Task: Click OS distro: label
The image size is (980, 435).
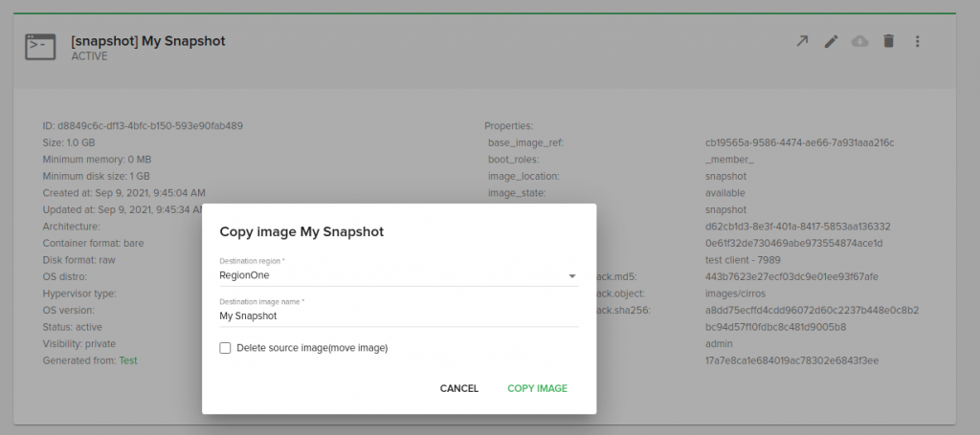Action: 65,276
